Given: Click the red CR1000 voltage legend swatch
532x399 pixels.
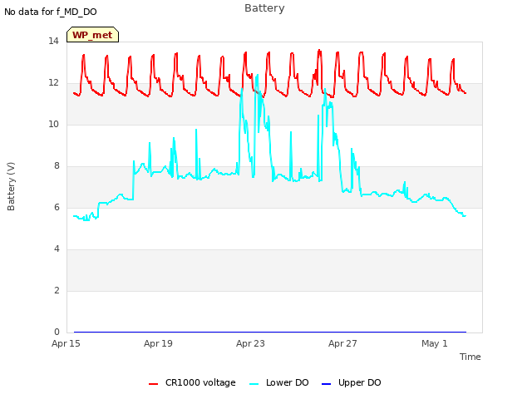Looking at the screenshot, I should [153, 384].
